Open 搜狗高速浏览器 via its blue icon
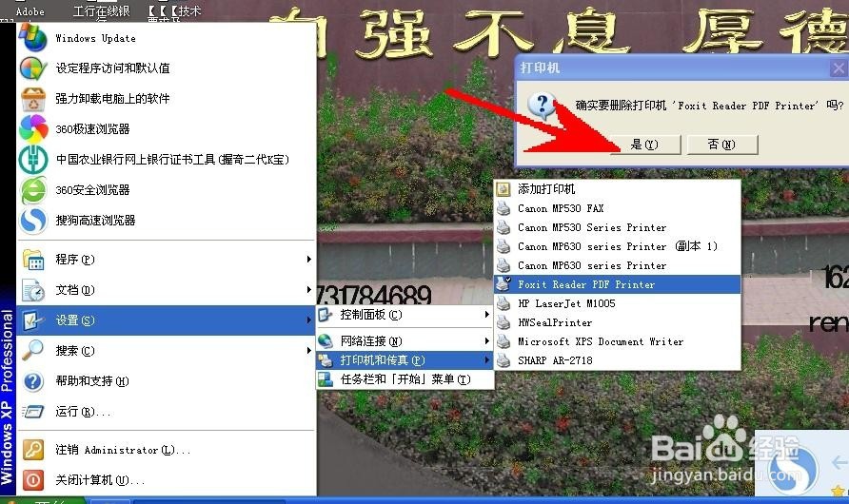 click(33, 221)
